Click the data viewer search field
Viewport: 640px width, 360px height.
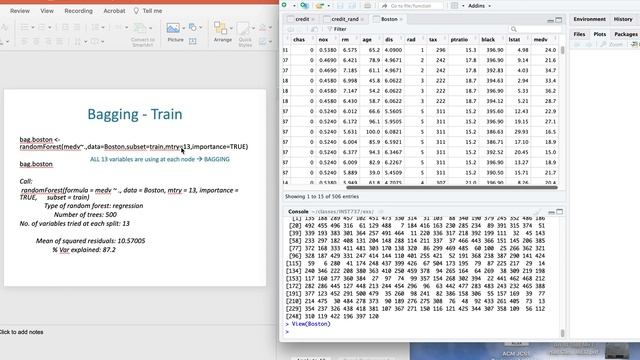point(534,29)
